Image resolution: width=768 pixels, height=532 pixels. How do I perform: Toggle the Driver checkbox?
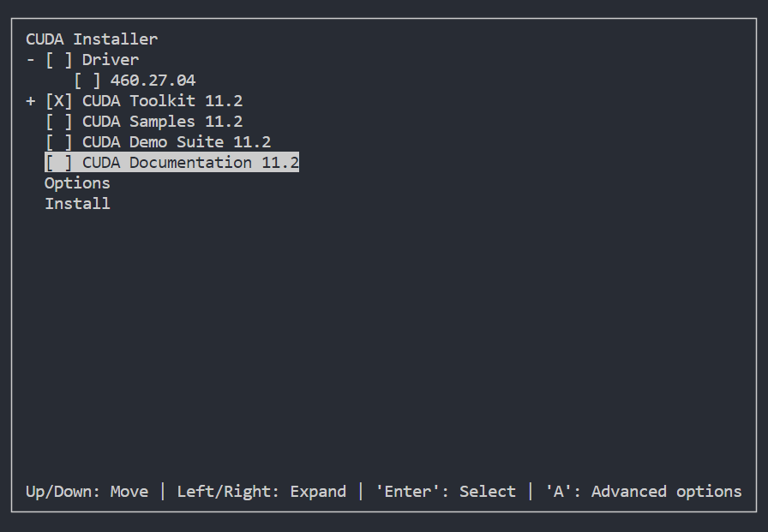(x=59, y=60)
